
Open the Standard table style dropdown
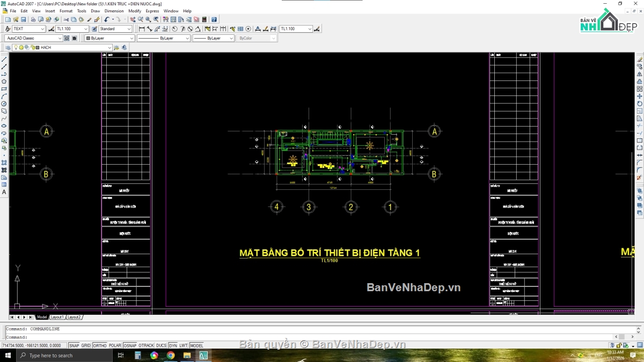115,29
